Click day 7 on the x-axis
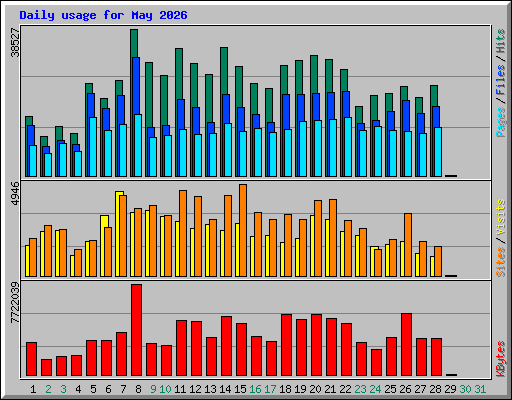Screen dimensions: 512x400 (x=123, y=389)
